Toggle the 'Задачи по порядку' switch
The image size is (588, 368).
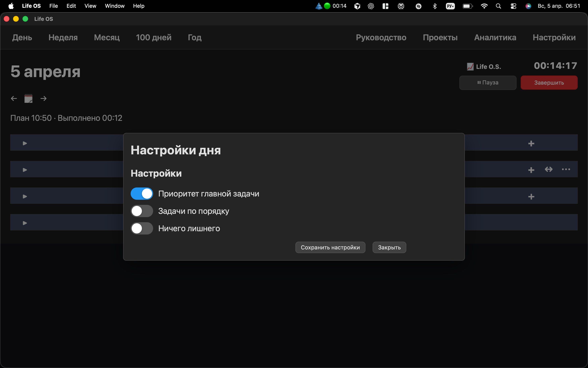coord(142,211)
